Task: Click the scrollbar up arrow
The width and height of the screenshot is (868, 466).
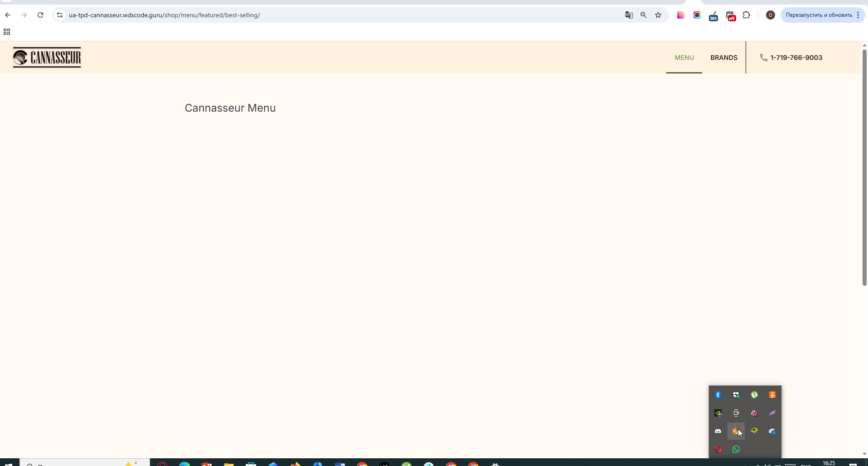Action: [x=864, y=45]
